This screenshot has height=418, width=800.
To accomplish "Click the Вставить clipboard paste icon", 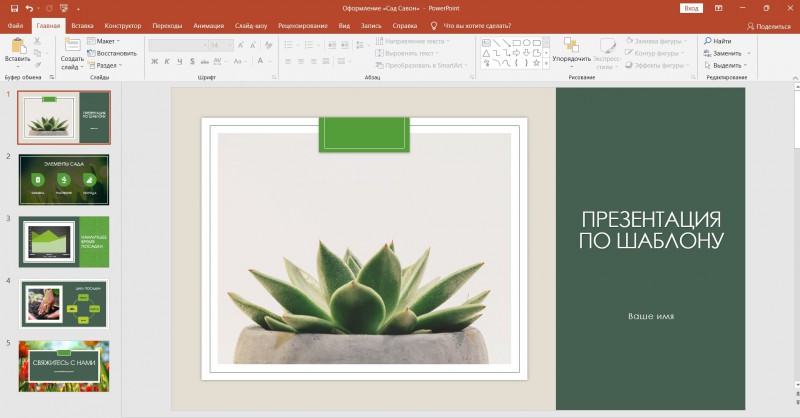I will pos(17,48).
